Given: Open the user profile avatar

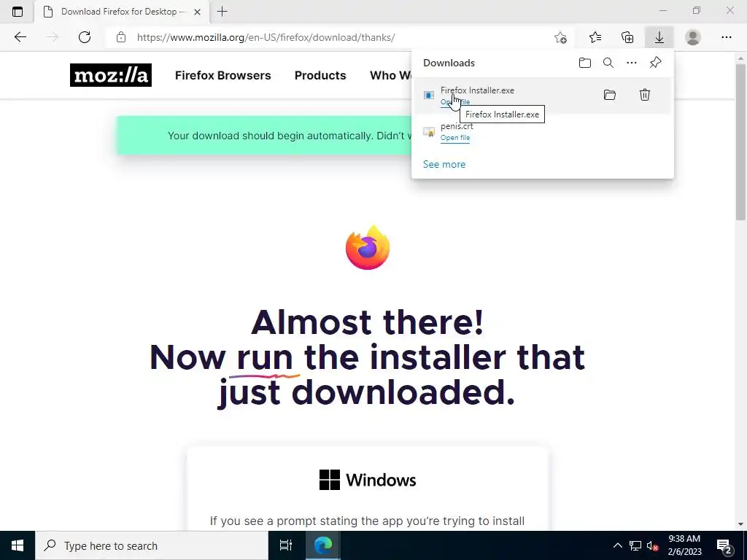Looking at the screenshot, I should [693, 37].
